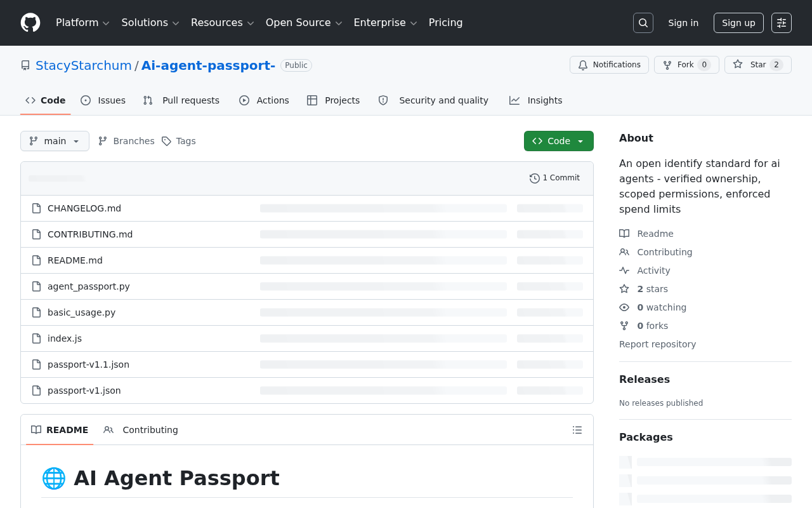
Task: Click the 'No releases published' text
Action: (661, 403)
